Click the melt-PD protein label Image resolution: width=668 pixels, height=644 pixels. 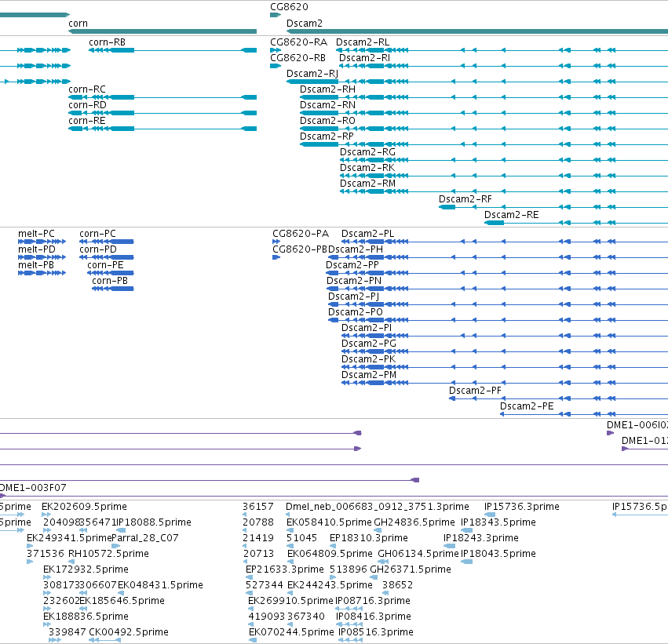pos(37,249)
